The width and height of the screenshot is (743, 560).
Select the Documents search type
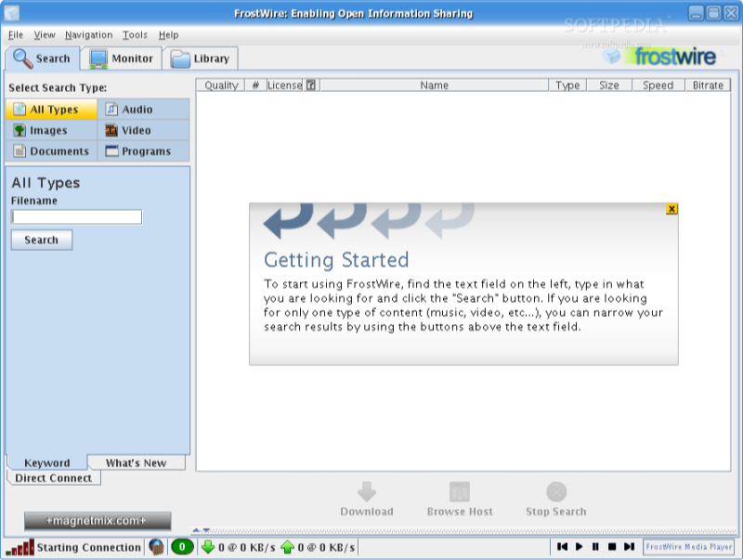pyautogui.click(x=52, y=151)
